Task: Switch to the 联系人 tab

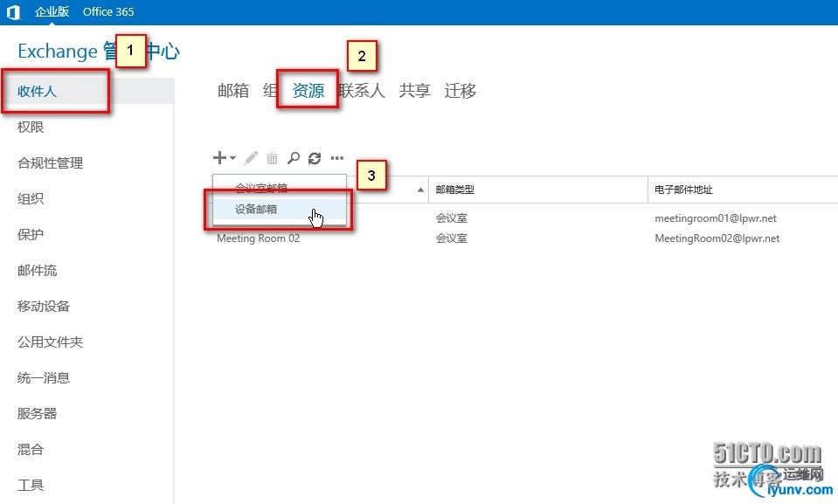Action: pos(363,90)
